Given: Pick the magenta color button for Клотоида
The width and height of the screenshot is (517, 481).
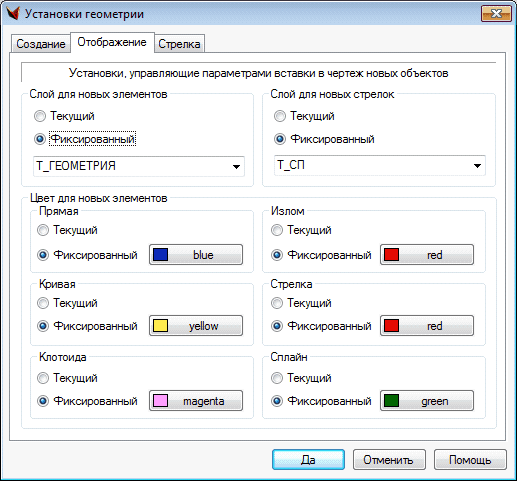Looking at the screenshot, I should (196, 401).
